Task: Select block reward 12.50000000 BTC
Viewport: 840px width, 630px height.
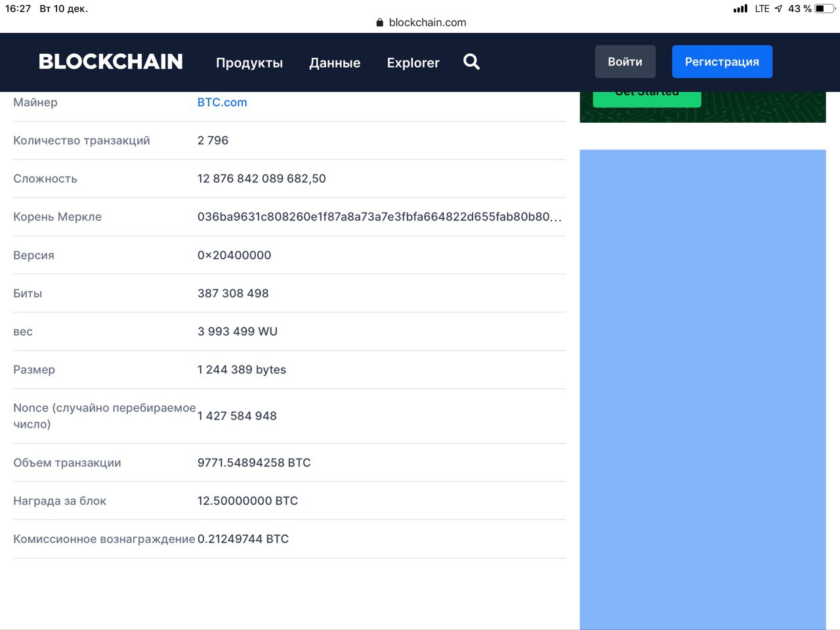Action: [247, 501]
